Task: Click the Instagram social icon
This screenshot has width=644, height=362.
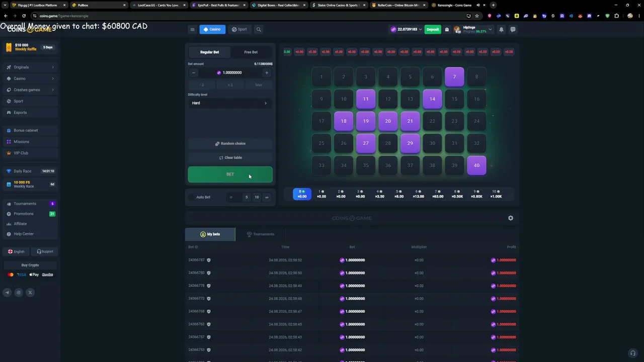Action: coord(19,292)
